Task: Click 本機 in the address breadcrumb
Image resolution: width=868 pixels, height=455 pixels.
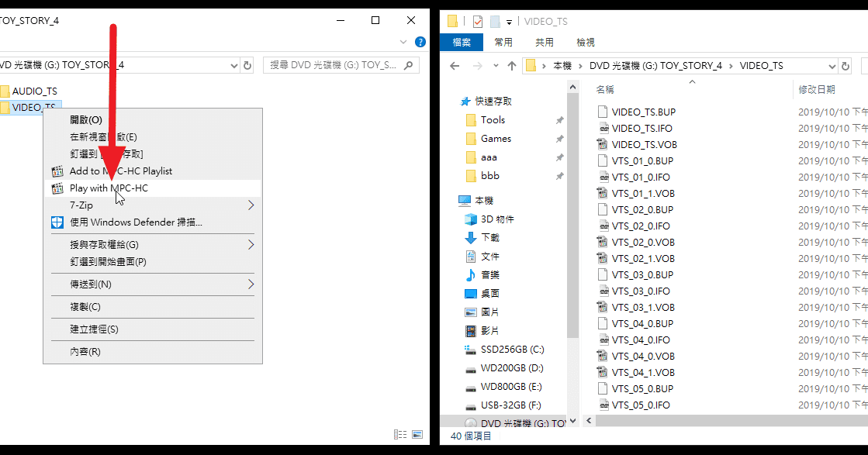Action: pyautogui.click(x=562, y=66)
